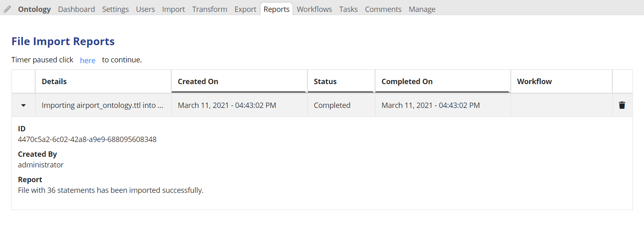Collapse the airport_ontology.ttl report row
This screenshot has height=238, width=644.
click(x=23, y=105)
